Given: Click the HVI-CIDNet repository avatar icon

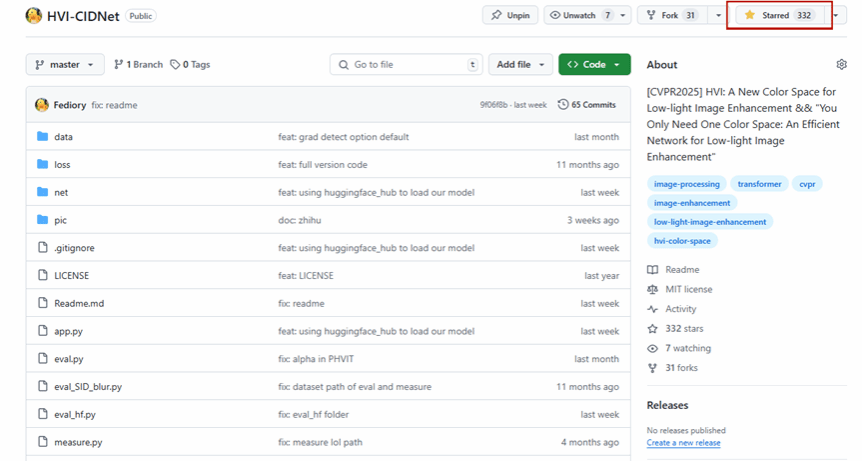Looking at the screenshot, I should pos(33,16).
